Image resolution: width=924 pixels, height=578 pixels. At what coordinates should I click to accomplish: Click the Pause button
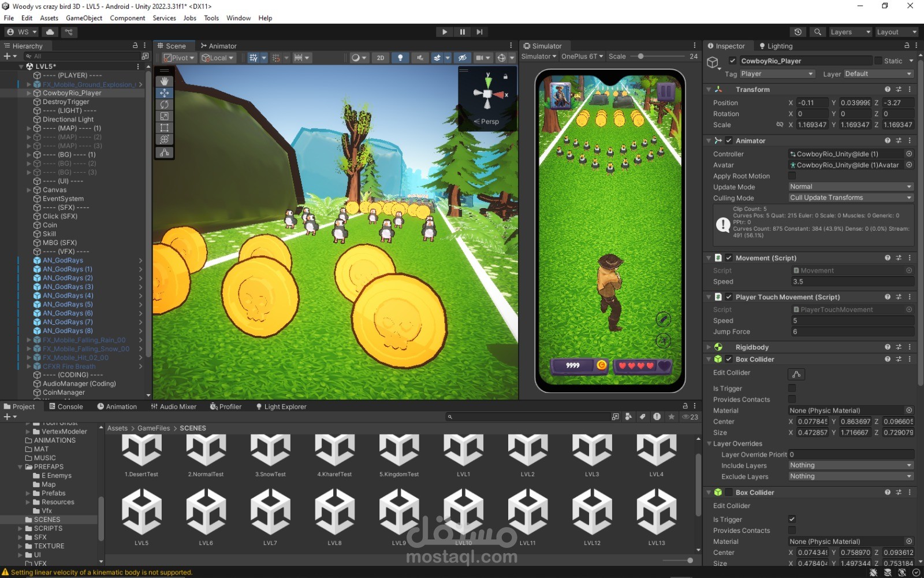click(x=462, y=32)
